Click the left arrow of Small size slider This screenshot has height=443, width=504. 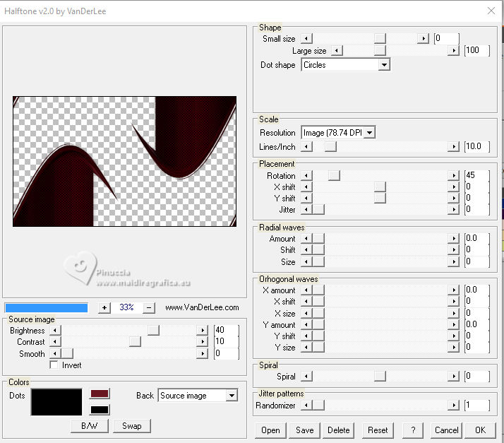[x=306, y=39]
